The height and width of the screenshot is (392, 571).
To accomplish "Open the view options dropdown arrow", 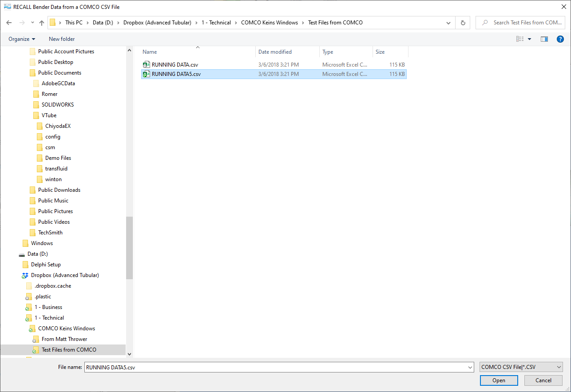I will coord(529,39).
